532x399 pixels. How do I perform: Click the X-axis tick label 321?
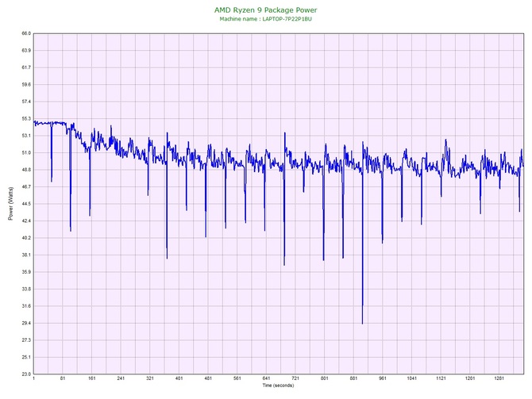coord(150,378)
